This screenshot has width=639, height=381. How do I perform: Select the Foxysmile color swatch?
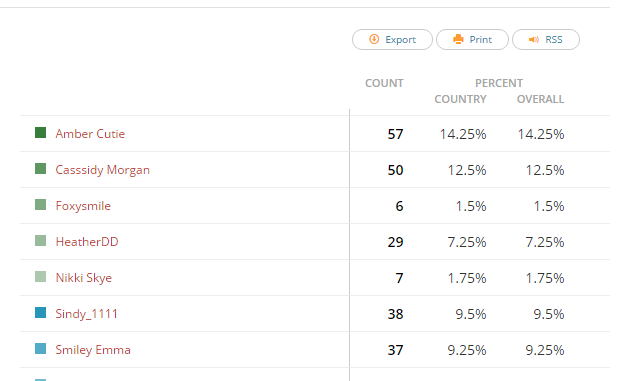point(40,204)
